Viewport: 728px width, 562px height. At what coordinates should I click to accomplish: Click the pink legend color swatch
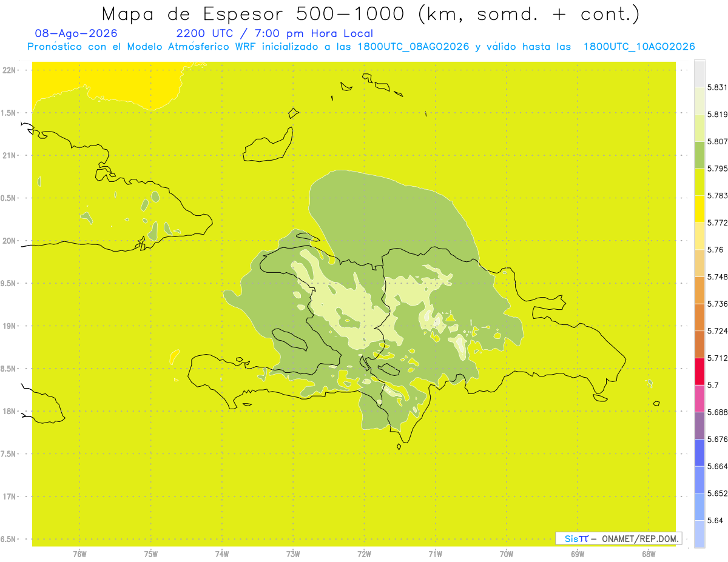coord(699,398)
